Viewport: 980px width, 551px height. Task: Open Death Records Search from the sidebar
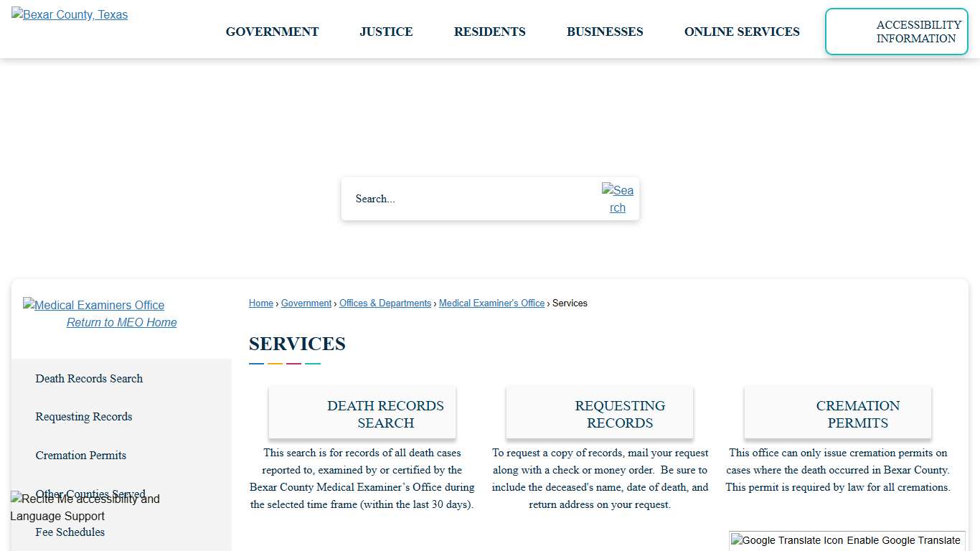pos(89,378)
